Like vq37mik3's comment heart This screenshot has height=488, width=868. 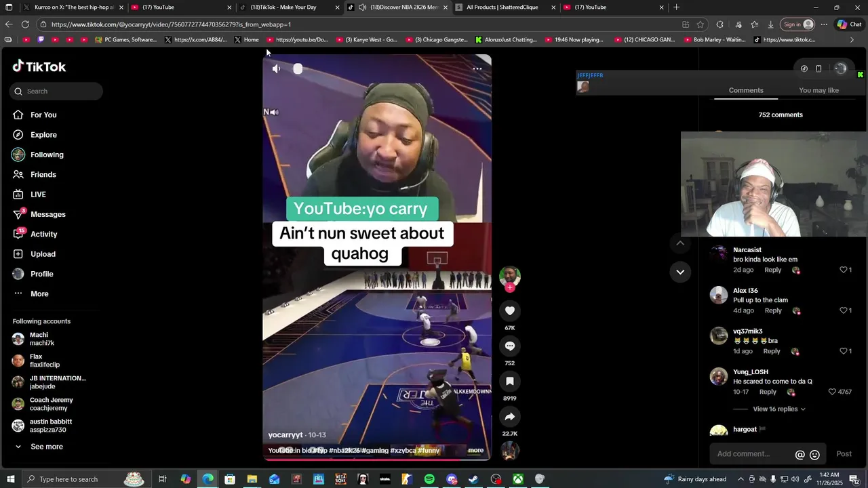pos(844,351)
